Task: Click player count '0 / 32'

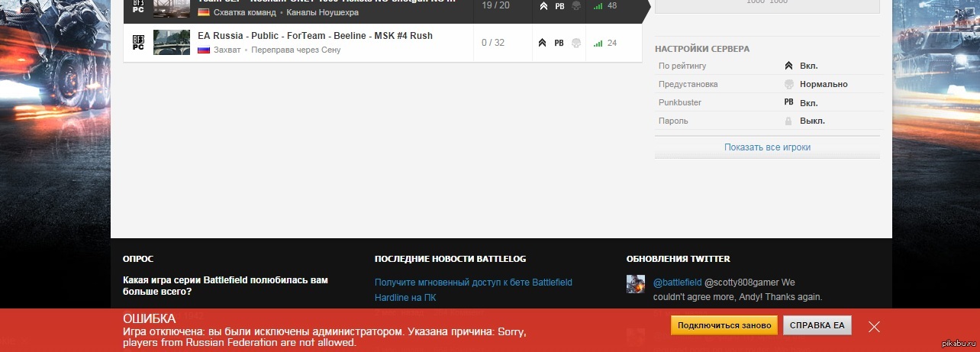Action: click(493, 43)
